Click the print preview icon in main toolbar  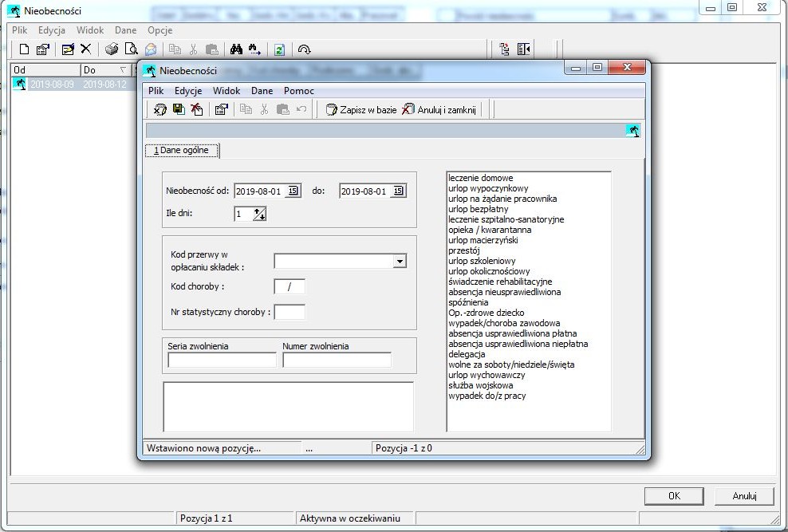[x=131, y=49]
